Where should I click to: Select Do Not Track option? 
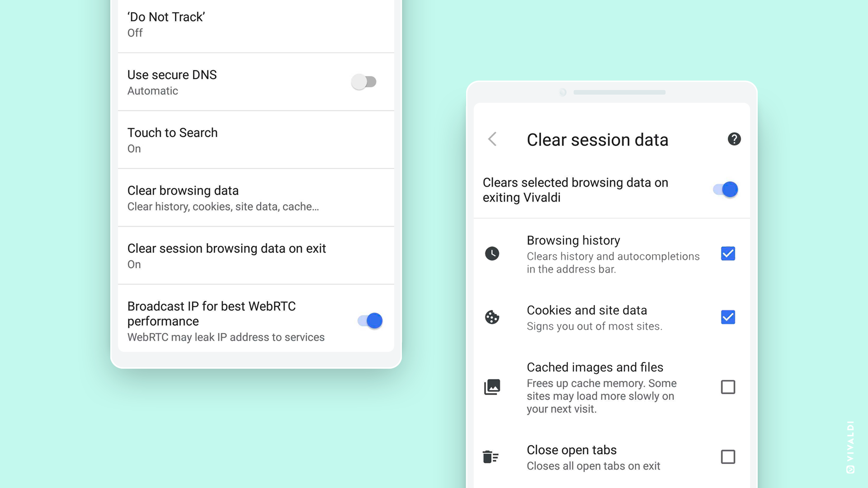pyautogui.click(x=250, y=24)
